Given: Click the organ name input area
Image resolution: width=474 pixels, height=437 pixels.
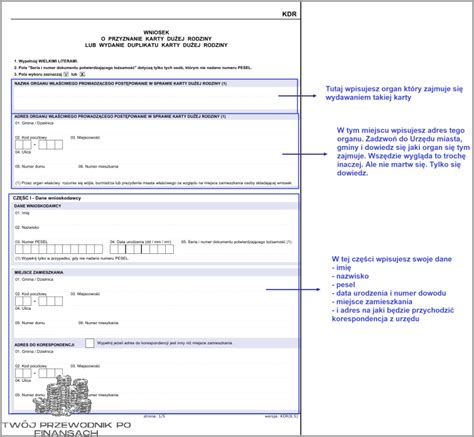Looking at the screenshot, I should coord(154,99).
